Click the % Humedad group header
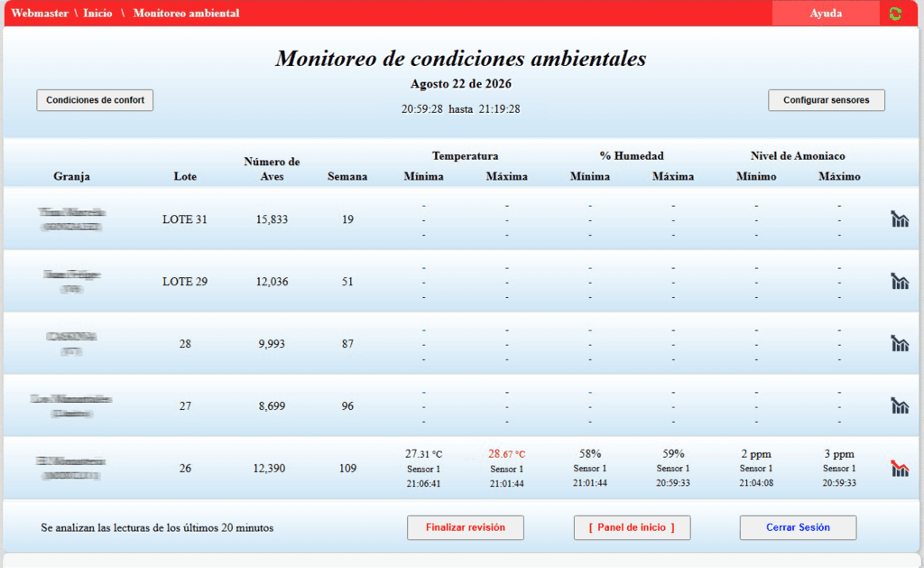Screen dimensions: 924x568 (632, 155)
